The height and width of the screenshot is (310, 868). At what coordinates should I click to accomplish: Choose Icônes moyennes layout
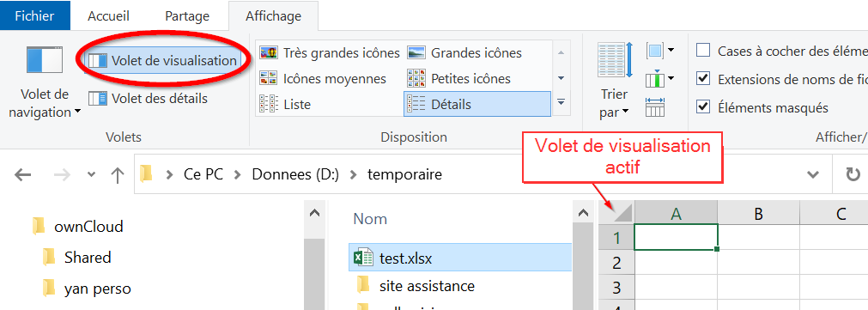[324, 79]
